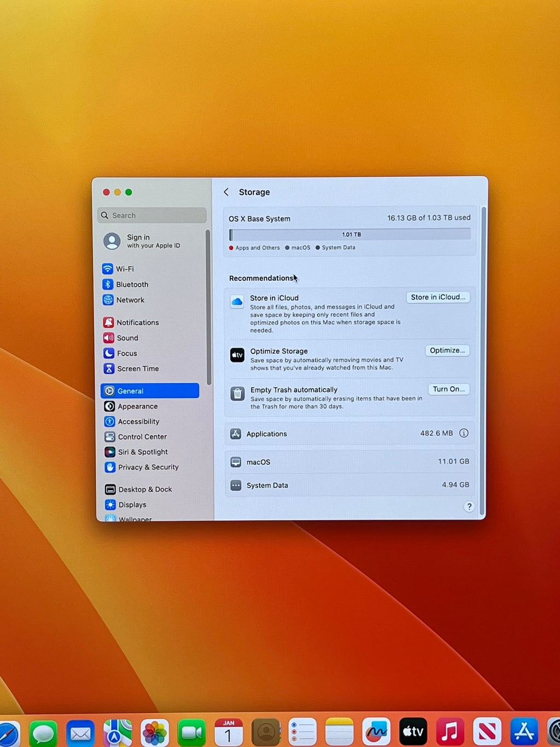
Task: Open Photos from the Dock
Action: (155, 732)
